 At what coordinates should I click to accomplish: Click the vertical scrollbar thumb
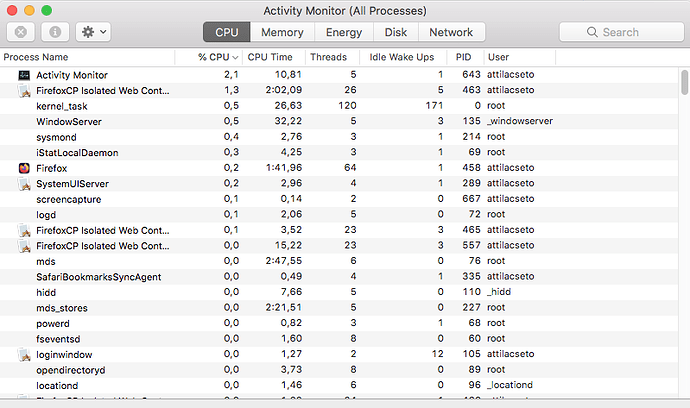coord(684,82)
